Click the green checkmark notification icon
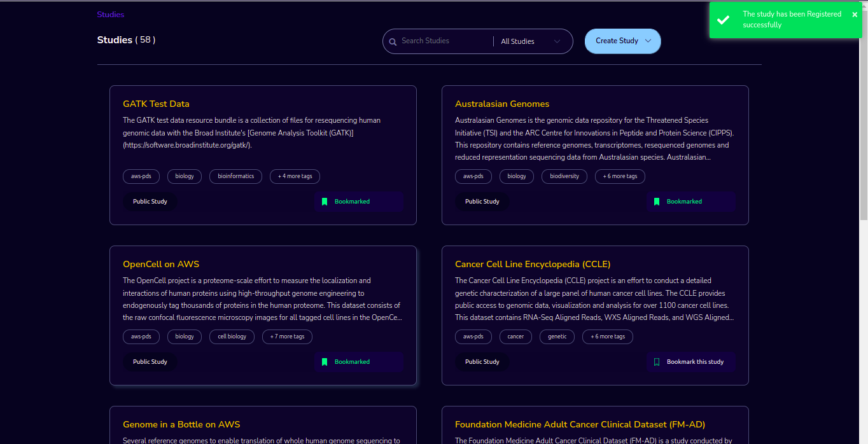This screenshot has width=868, height=444. coord(723,20)
